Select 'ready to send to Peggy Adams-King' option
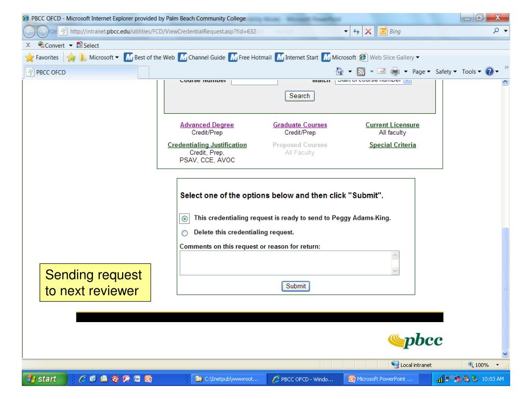532x399 pixels. coord(184,219)
